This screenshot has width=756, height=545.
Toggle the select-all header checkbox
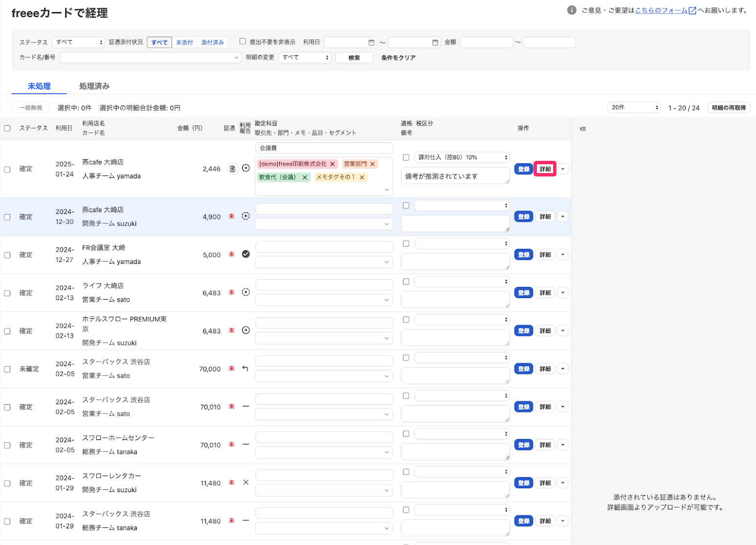tap(7, 128)
